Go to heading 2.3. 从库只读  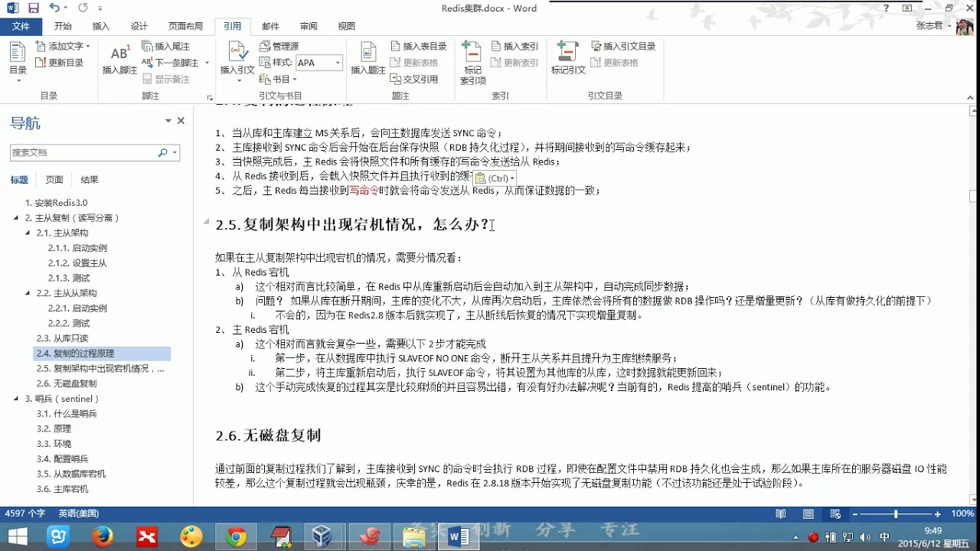[62, 338]
